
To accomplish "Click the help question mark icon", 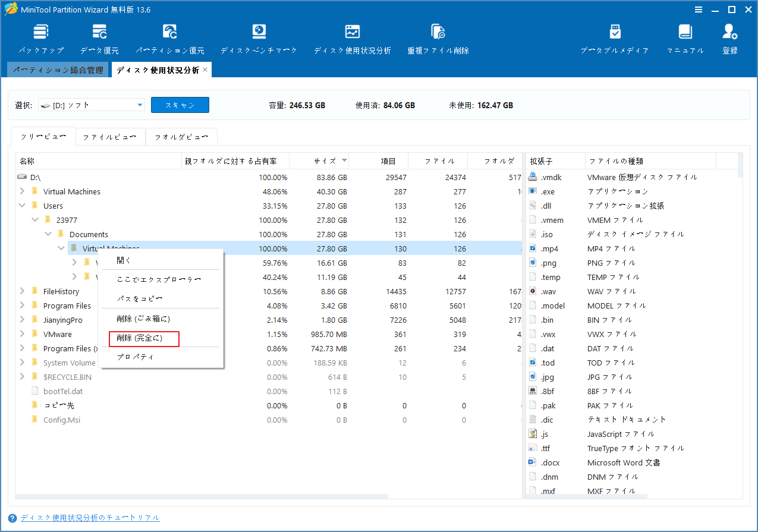I will click(13, 518).
